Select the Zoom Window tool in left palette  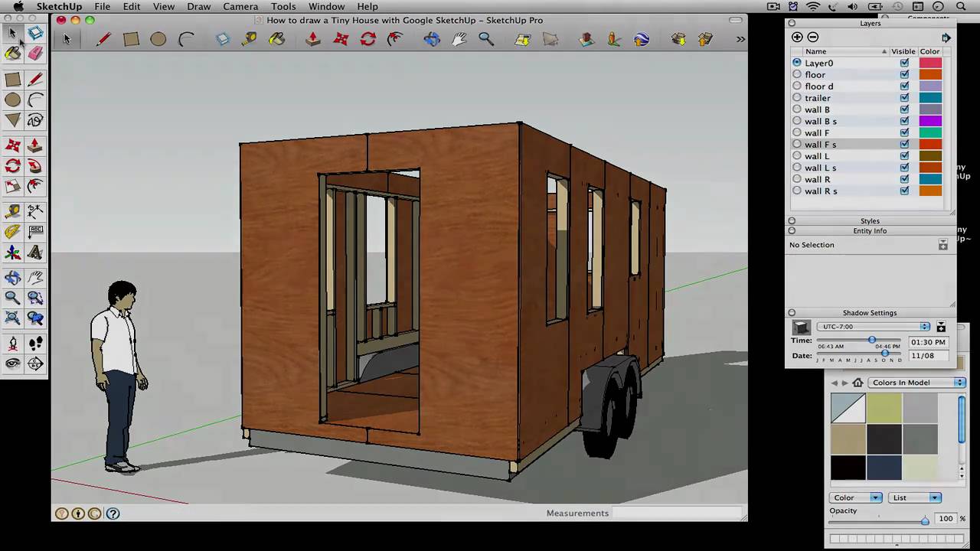35,298
